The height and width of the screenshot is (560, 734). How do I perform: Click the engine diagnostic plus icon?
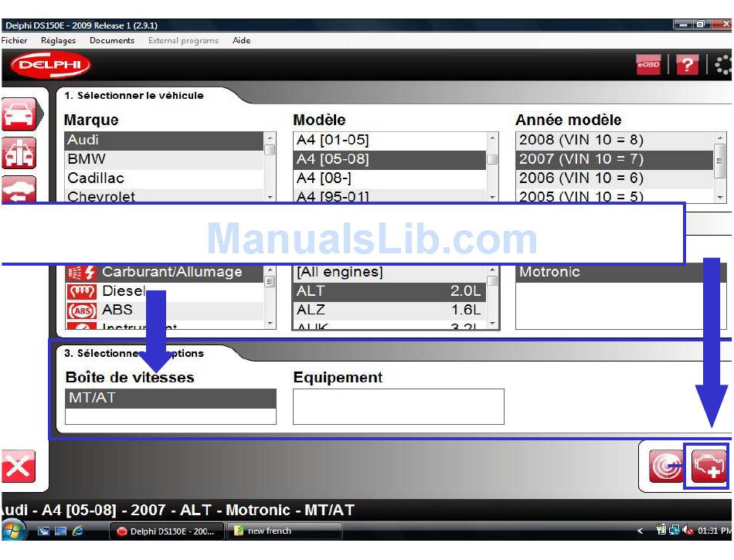tap(709, 466)
